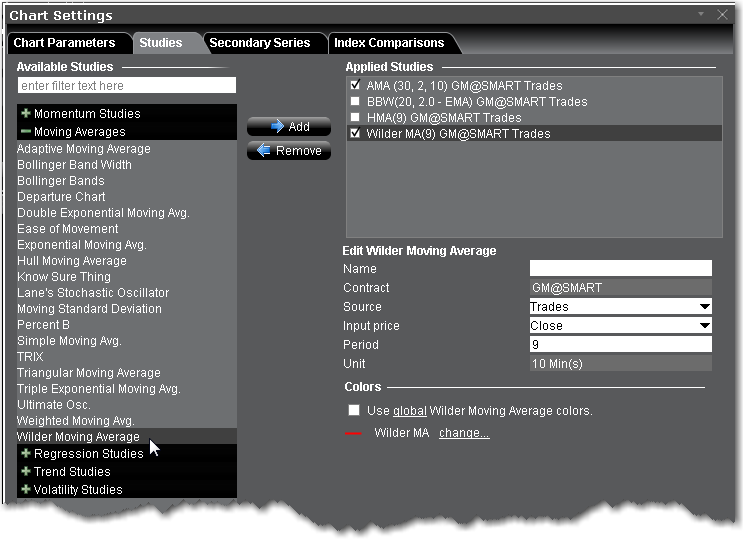The image size is (743, 545).
Task: Click the change... color link
Action: [464, 434]
